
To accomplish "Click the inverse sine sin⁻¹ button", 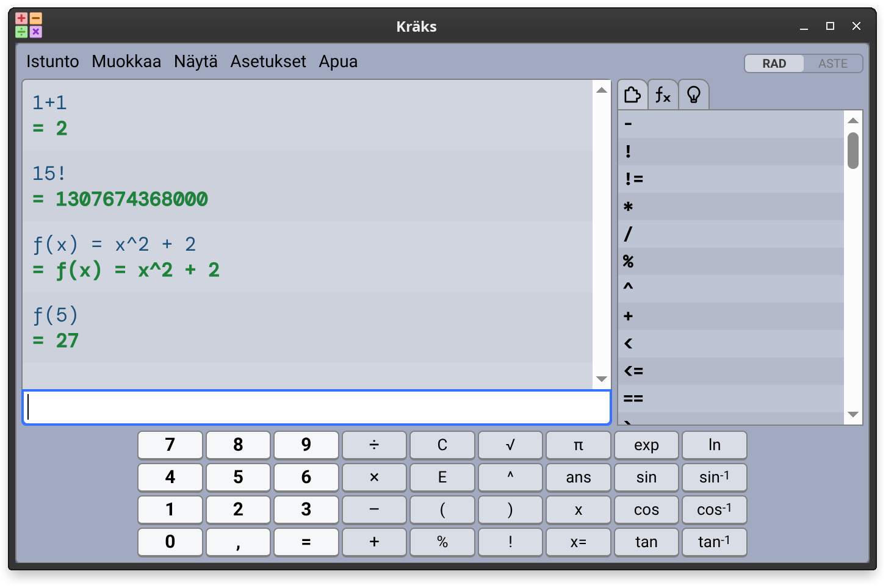I will (715, 477).
